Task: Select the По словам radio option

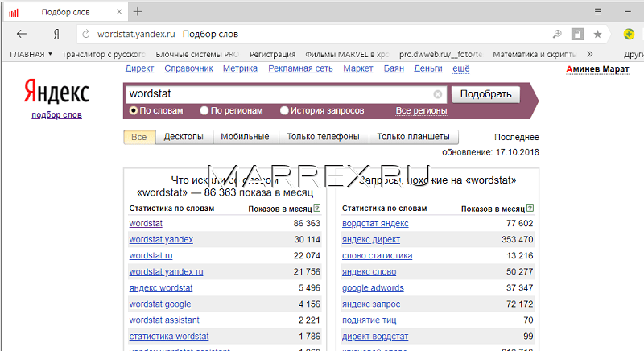Action: tap(156, 110)
